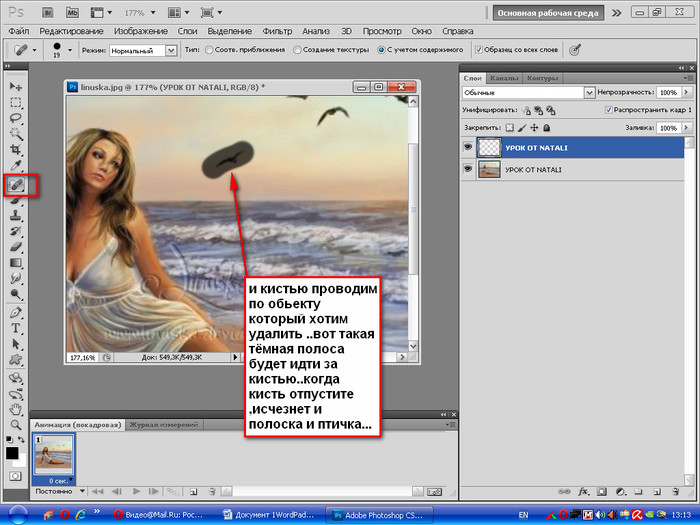Screen dimensions: 700x525
Task: Select the Eraser tool
Action: click(16, 247)
